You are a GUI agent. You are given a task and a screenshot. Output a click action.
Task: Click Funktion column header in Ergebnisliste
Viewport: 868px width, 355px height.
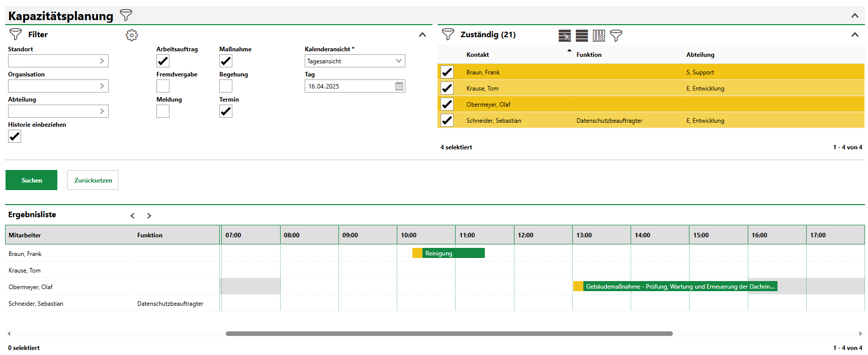point(150,235)
